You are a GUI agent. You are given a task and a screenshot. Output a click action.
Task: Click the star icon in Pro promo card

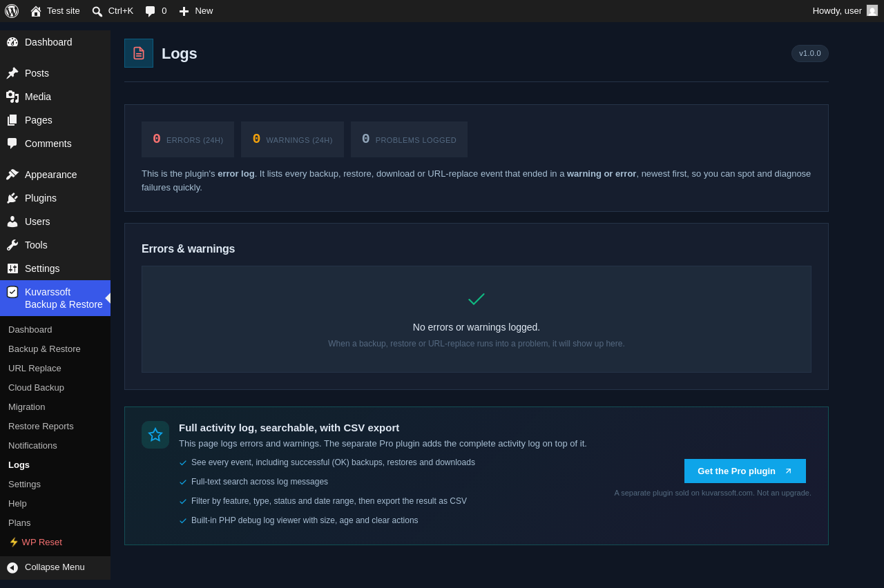pos(155,435)
